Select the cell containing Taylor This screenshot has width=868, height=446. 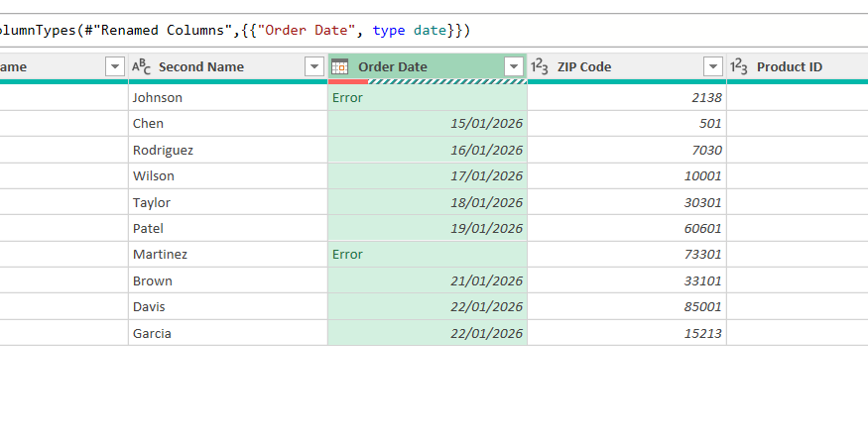coord(228,202)
